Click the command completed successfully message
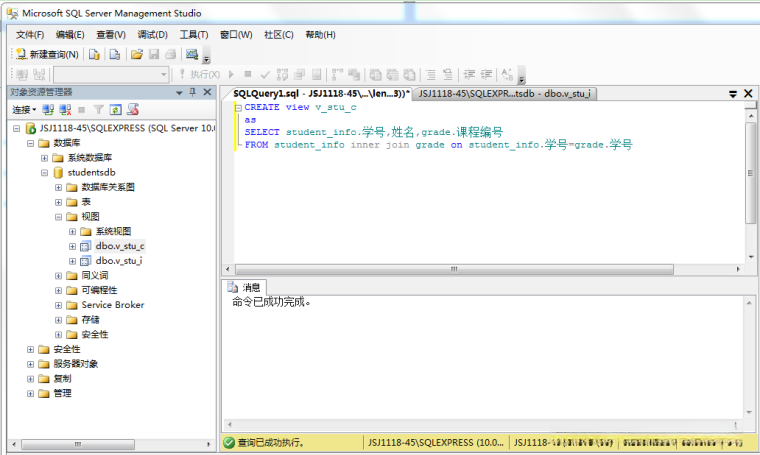Image resolution: width=760 pixels, height=455 pixels. pos(271,302)
